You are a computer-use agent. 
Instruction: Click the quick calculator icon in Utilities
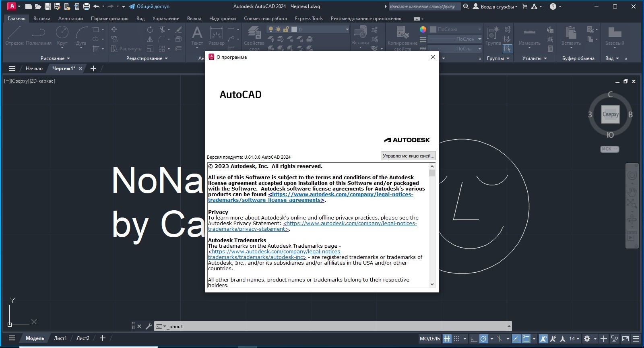550,49
